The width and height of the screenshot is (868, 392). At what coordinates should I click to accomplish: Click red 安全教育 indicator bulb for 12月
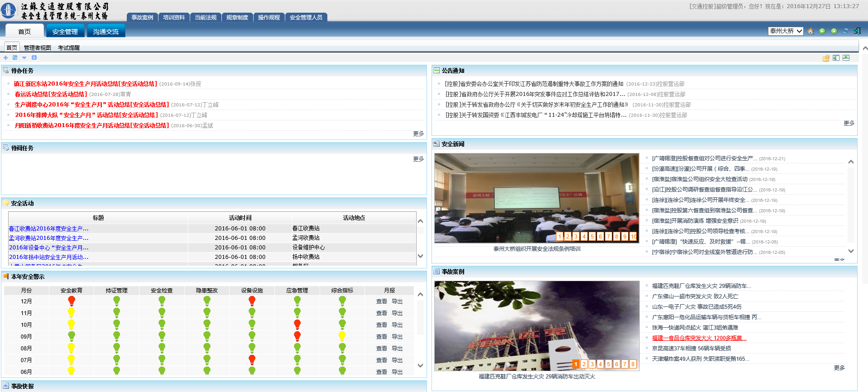pyautogui.click(x=72, y=301)
